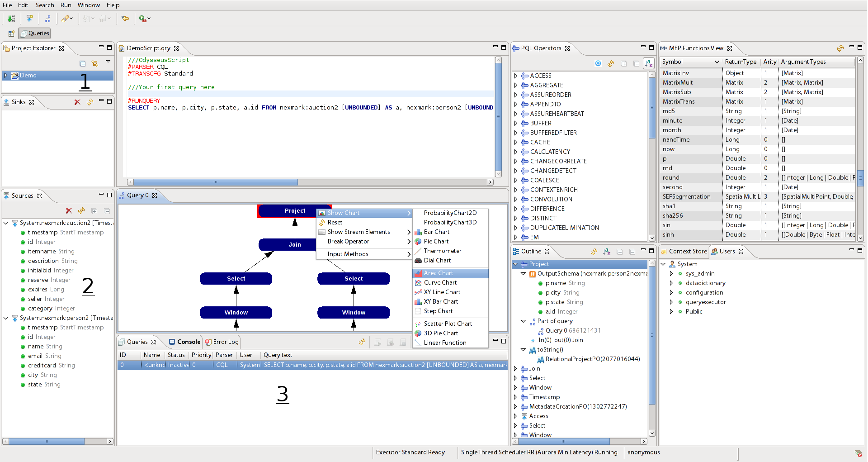The image size is (868, 462).
Task: Refresh the Sources view
Action: coord(81,211)
